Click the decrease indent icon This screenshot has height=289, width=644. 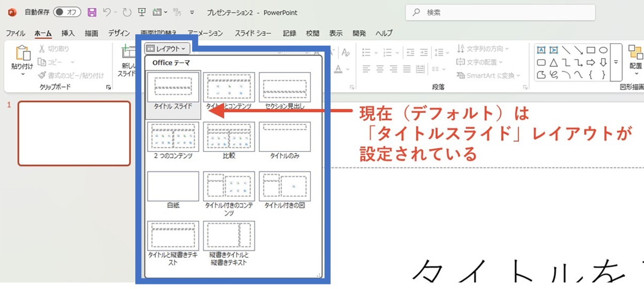point(411,52)
